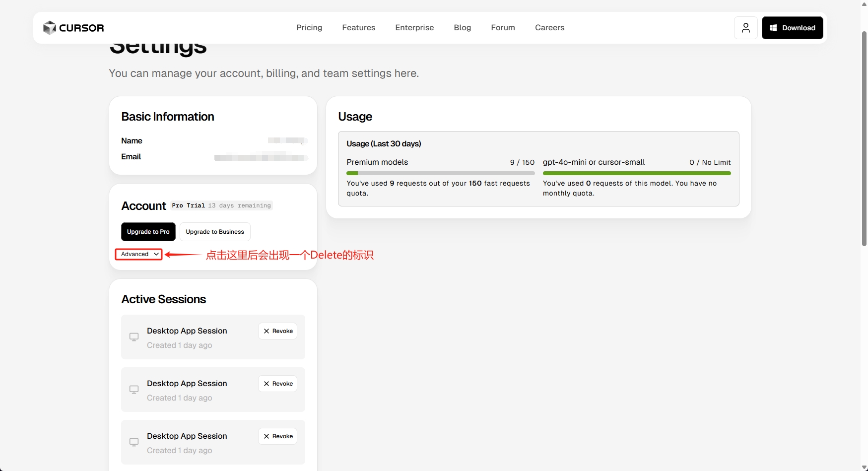The image size is (868, 471).
Task: Click the "Name" label in Basic Information
Action: [x=132, y=141]
